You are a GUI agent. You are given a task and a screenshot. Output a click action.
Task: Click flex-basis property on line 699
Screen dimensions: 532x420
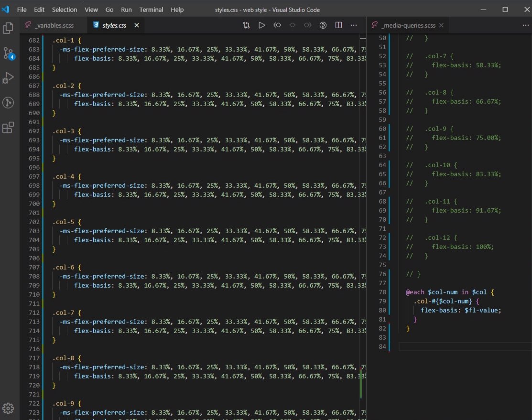(x=93, y=195)
